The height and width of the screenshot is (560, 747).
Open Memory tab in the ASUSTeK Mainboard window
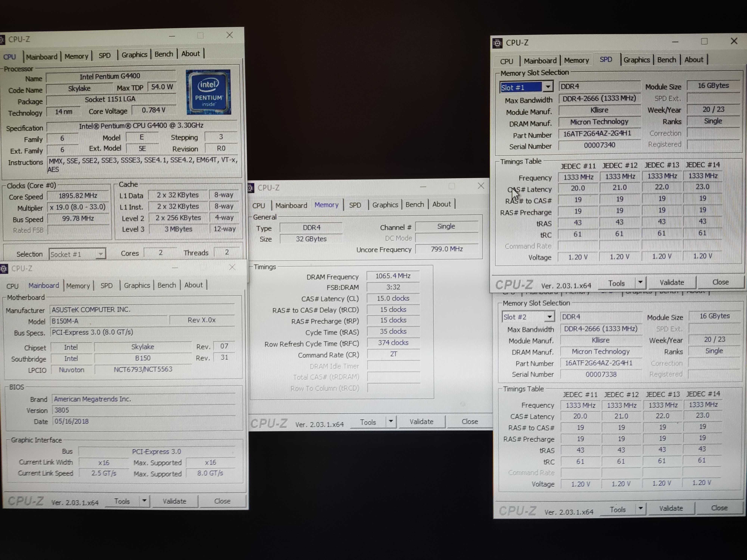pos(78,286)
